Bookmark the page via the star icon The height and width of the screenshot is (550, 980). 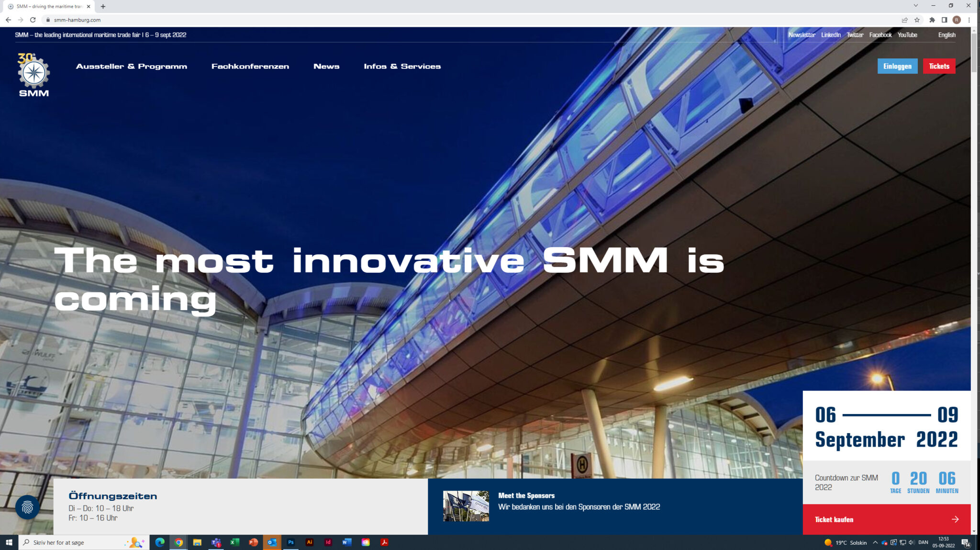(x=917, y=20)
